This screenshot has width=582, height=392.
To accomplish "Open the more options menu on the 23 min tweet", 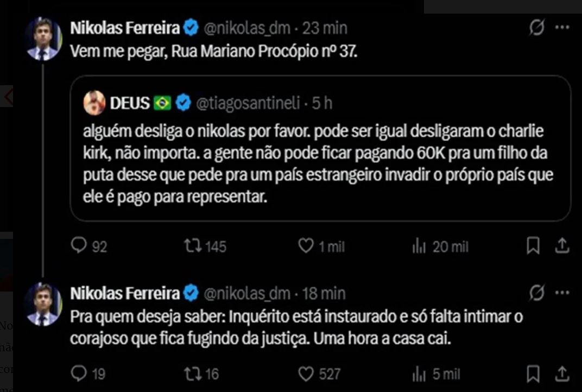I will [x=562, y=28].
